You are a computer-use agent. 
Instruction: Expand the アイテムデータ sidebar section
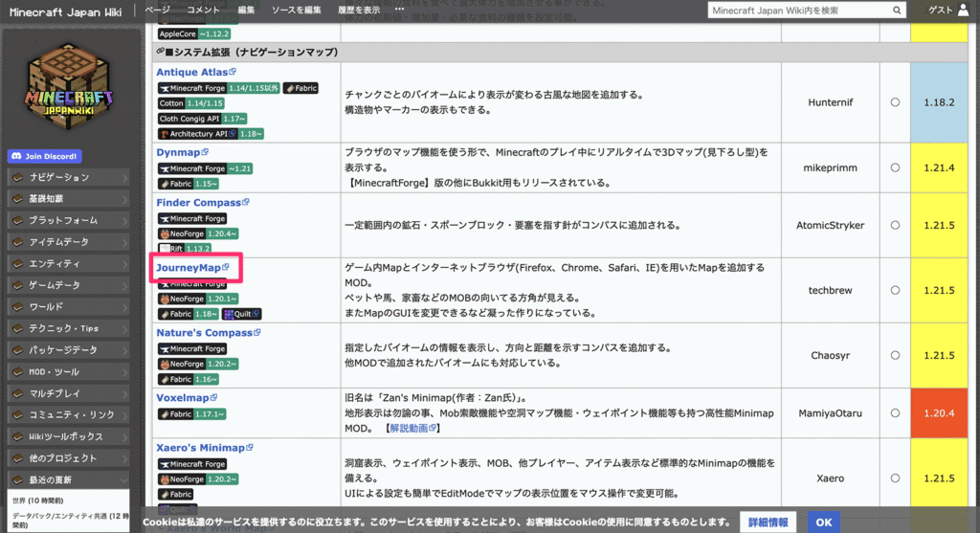[x=69, y=242]
